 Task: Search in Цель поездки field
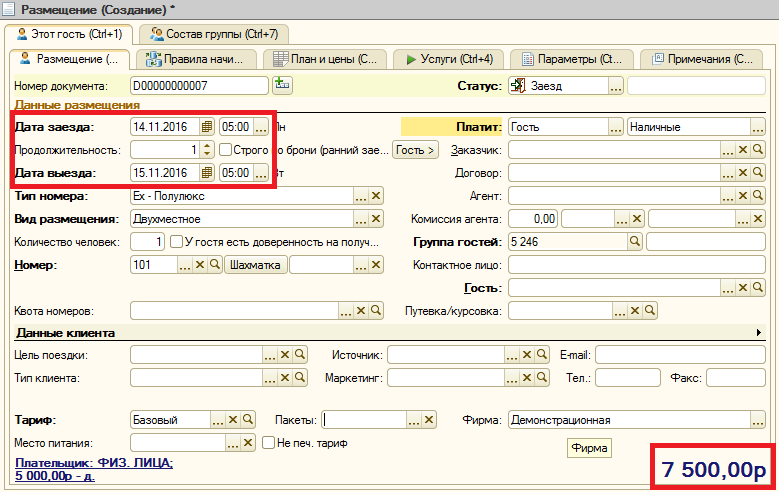300,354
